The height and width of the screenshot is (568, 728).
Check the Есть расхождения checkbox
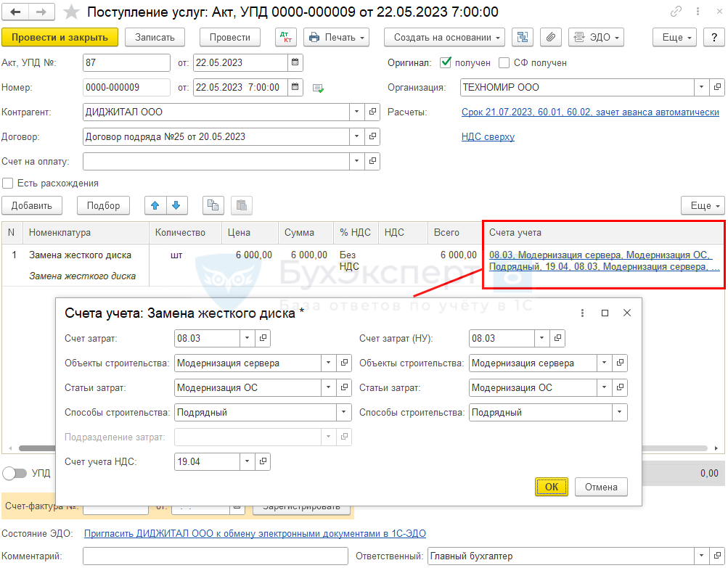(x=8, y=184)
